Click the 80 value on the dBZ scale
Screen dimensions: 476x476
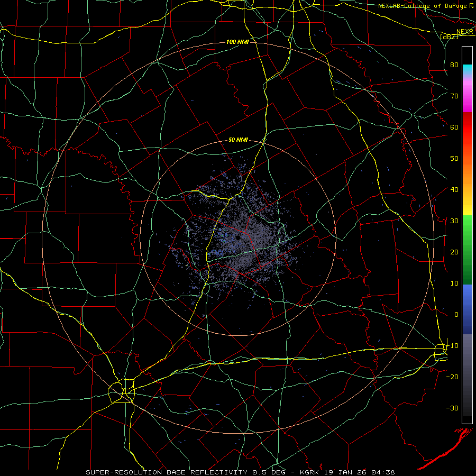(454, 65)
